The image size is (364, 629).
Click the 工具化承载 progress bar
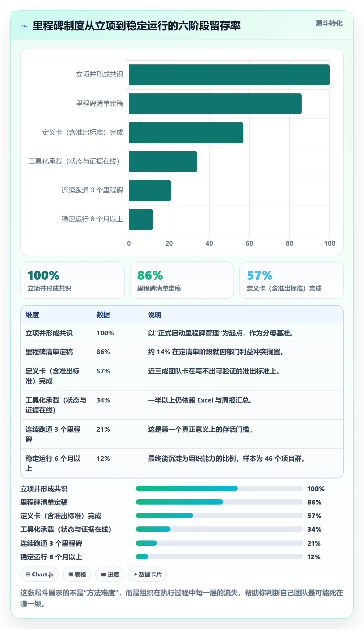pos(219,529)
